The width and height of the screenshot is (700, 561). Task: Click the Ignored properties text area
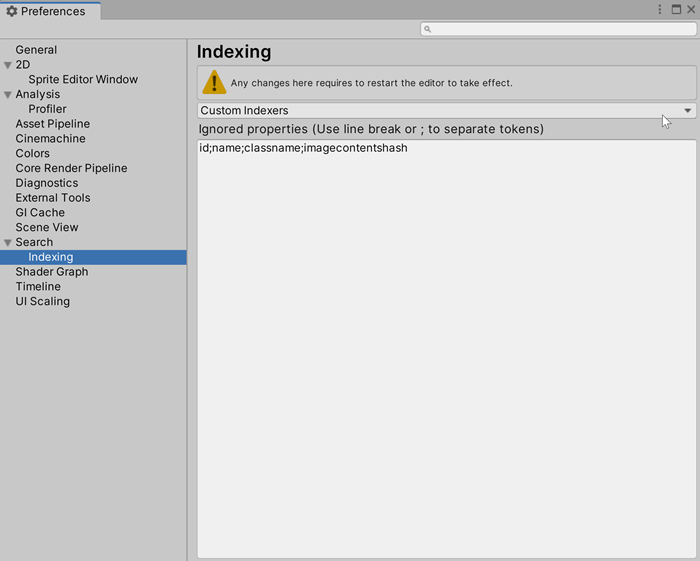point(446,349)
